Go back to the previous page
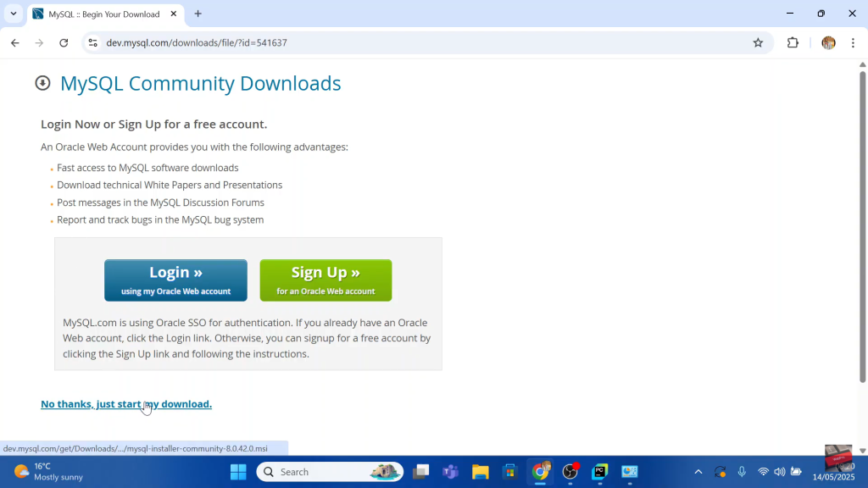The width and height of the screenshot is (868, 488). [15, 42]
